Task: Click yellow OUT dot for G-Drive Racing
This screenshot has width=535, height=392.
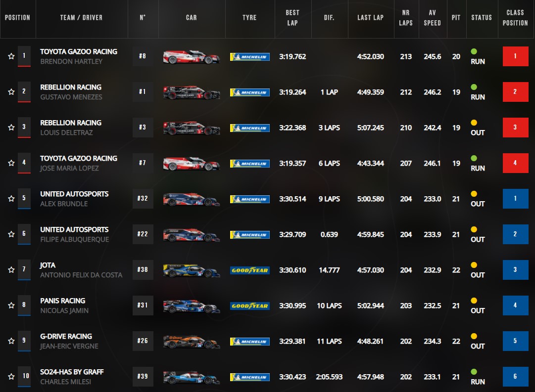Action: coord(474,336)
